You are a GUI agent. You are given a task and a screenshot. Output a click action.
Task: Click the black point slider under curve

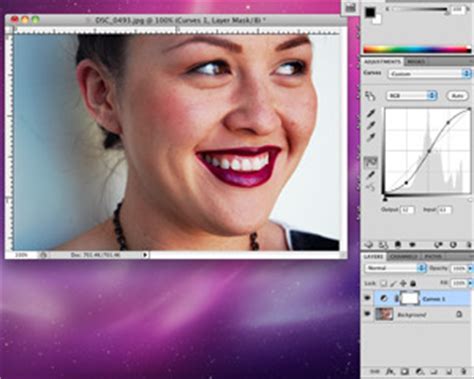[385, 199]
